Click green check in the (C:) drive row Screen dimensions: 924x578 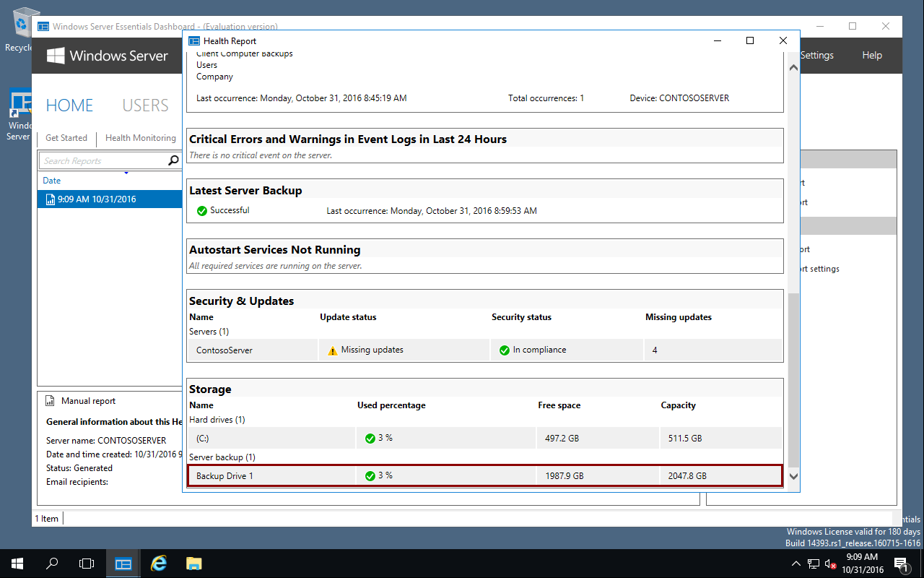pos(370,439)
